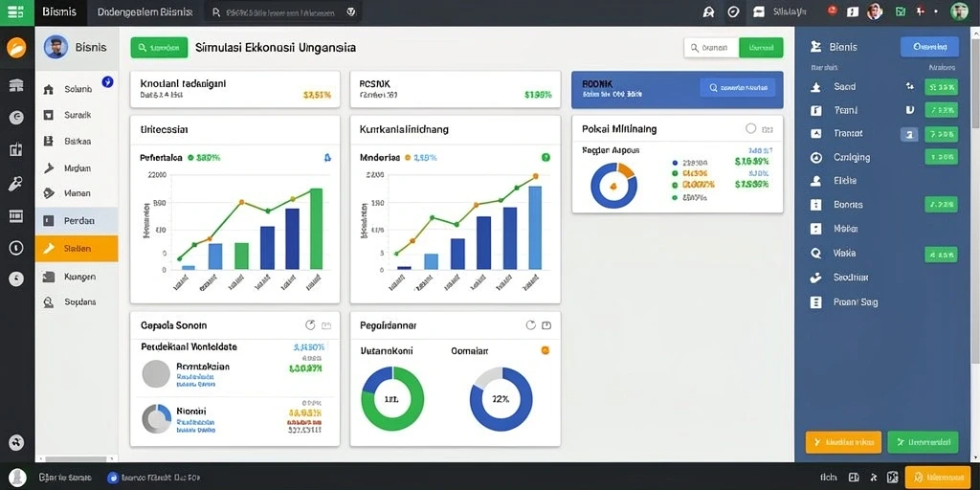Toggle the radio circle in Pokai Mitlinaing header
This screenshot has width=980, height=490.
pos(751,129)
